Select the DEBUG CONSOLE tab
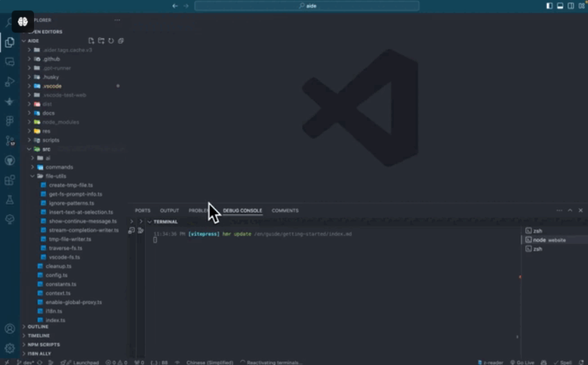 242,211
